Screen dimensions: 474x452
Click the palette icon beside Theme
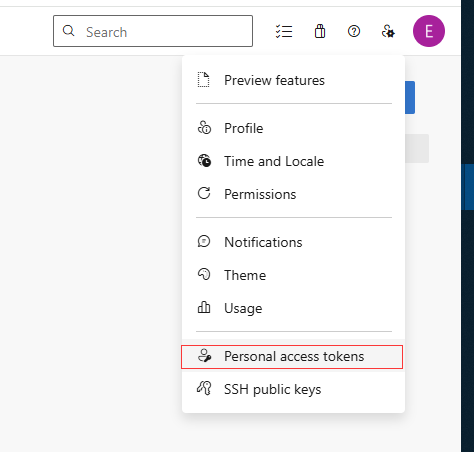(204, 274)
